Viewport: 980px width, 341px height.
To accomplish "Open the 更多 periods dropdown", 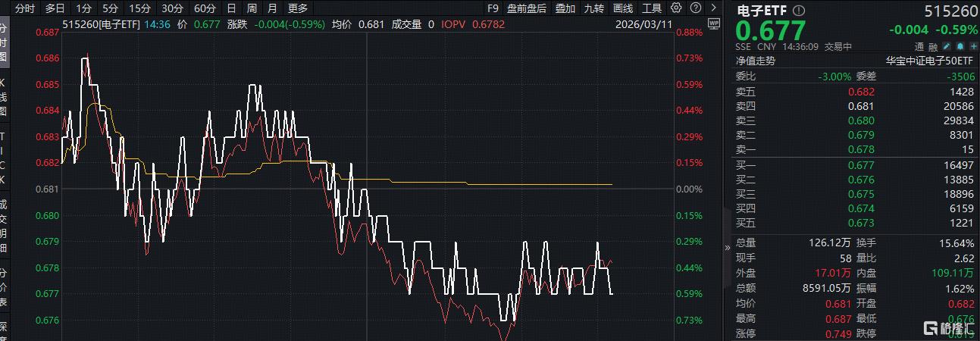I will click(298, 8).
